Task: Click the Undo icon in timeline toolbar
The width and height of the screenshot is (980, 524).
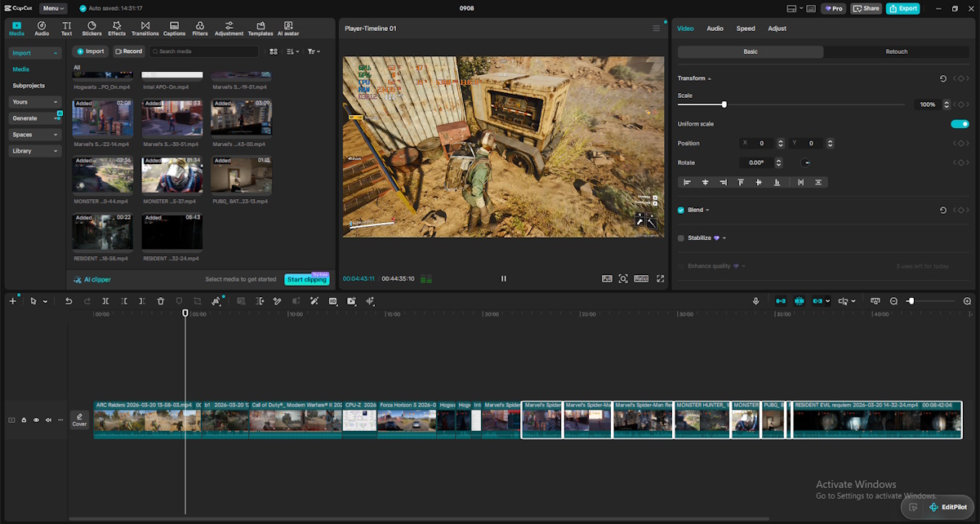Action: point(69,301)
